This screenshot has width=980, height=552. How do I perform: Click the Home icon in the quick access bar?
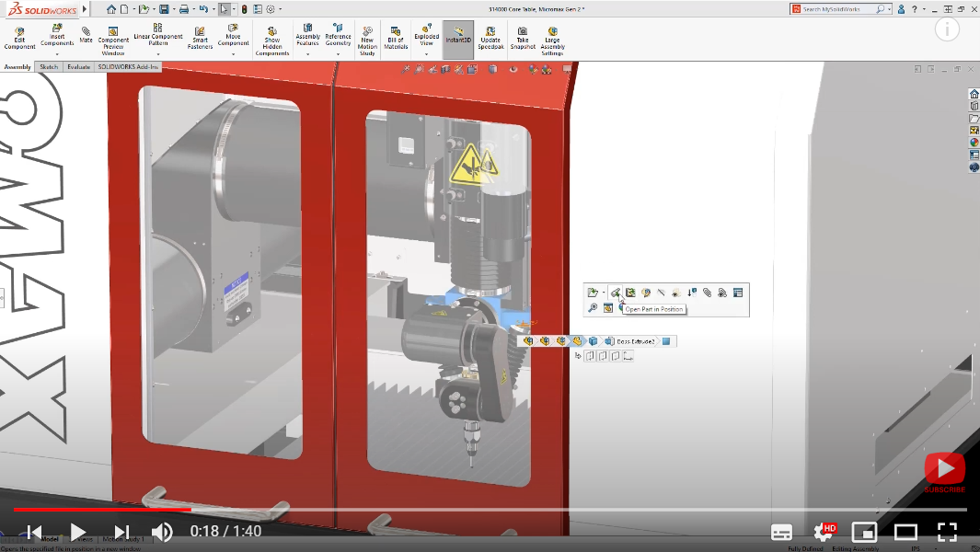coord(111,9)
